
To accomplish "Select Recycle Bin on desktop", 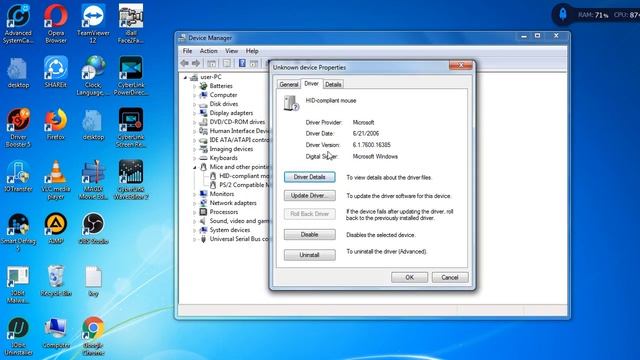I will tap(56, 281).
